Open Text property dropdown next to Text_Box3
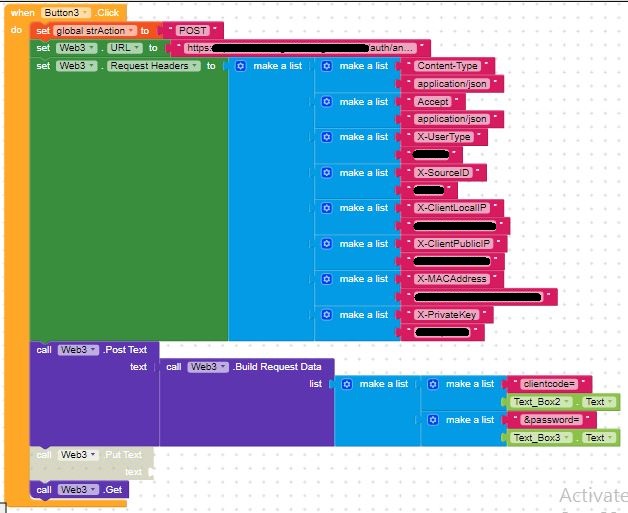The image size is (628, 513). tap(599, 438)
